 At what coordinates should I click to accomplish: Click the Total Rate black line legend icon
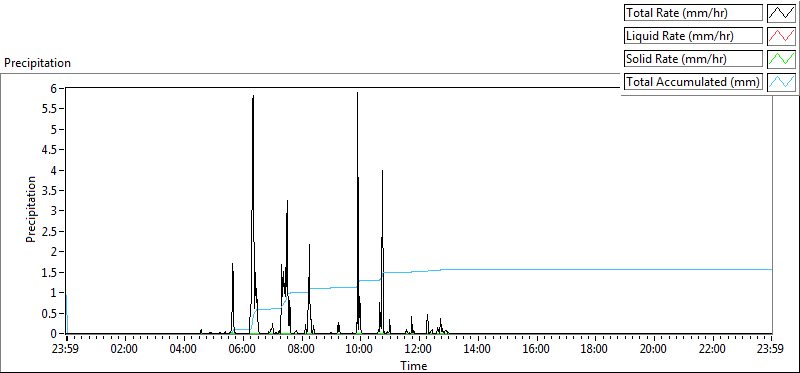coord(782,12)
